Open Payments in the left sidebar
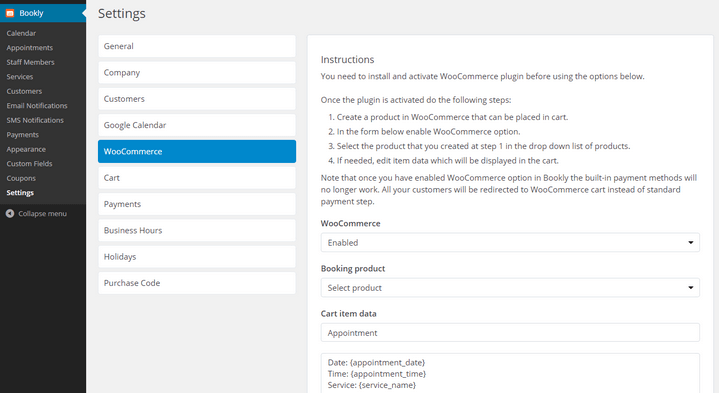Viewport: 719px width, 393px height. [x=22, y=135]
